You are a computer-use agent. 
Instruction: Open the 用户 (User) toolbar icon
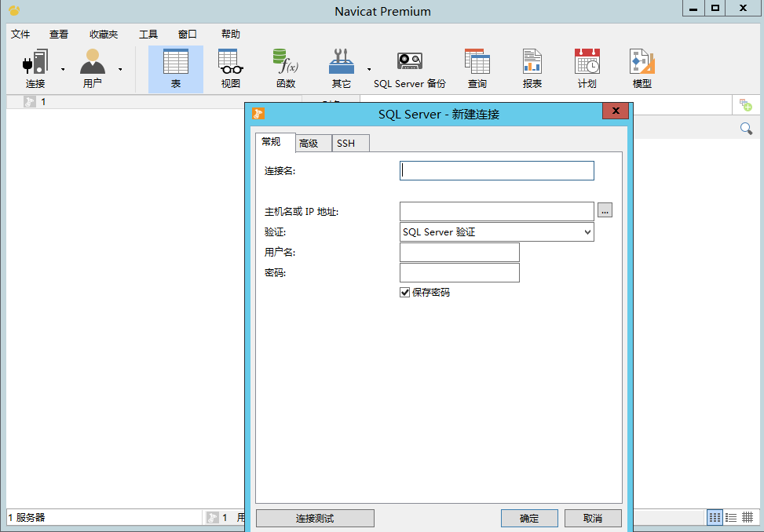(x=93, y=68)
